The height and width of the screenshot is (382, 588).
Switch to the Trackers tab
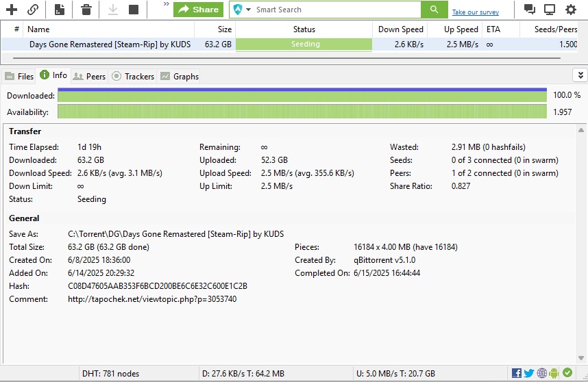coord(133,77)
